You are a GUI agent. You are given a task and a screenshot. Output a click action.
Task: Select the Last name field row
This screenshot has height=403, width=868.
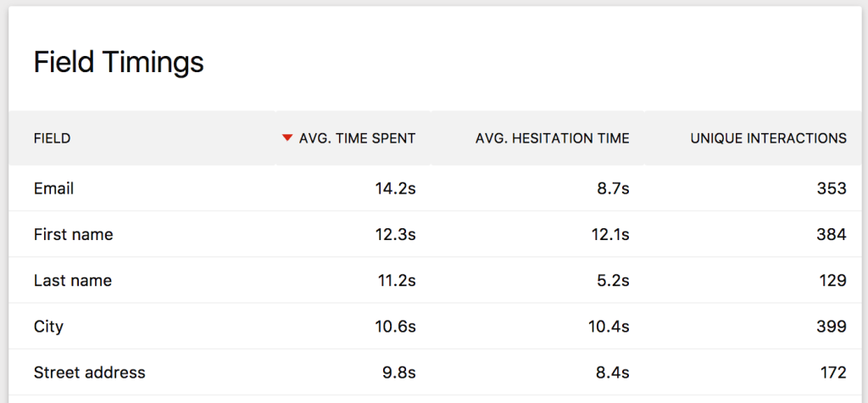pos(72,280)
